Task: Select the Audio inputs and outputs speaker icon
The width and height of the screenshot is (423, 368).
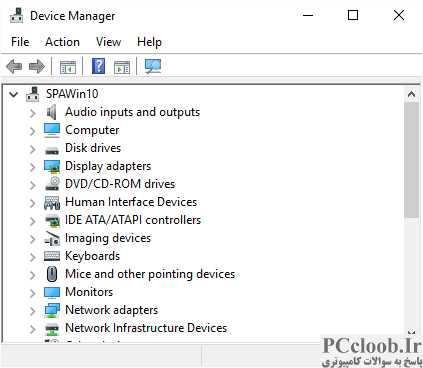Action: click(52, 112)
